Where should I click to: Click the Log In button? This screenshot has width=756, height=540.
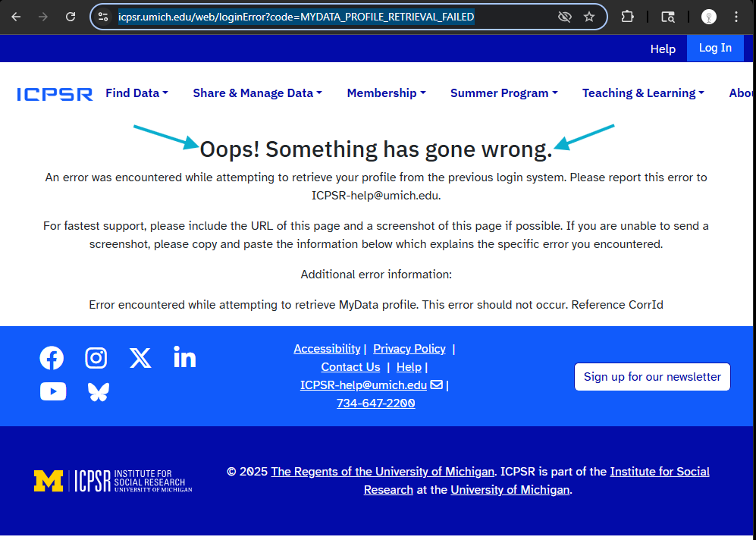tap(715, 48)
